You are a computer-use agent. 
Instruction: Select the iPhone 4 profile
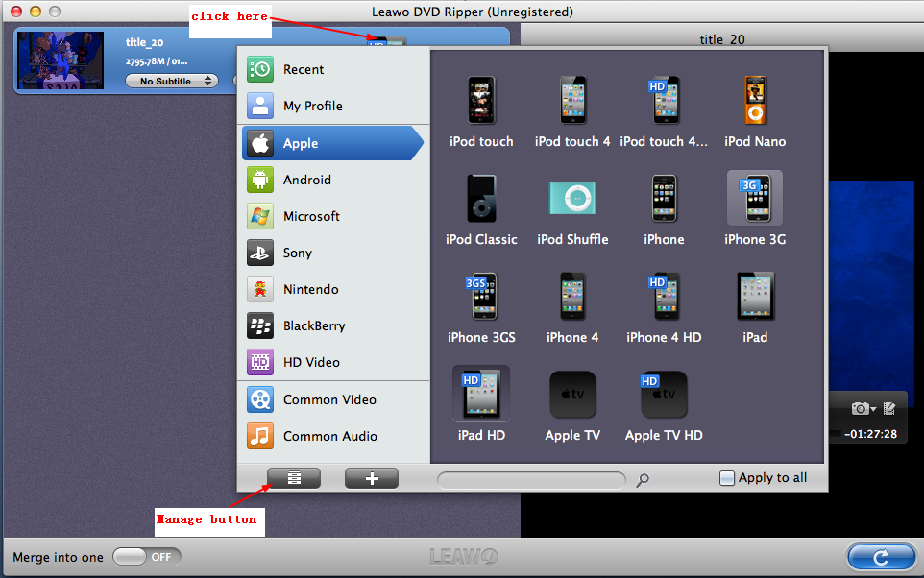572,307
